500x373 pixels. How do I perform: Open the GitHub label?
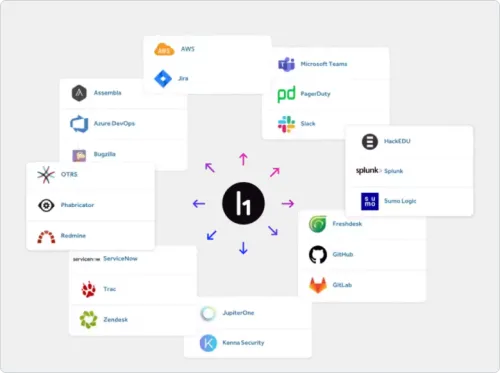[343, 254]
